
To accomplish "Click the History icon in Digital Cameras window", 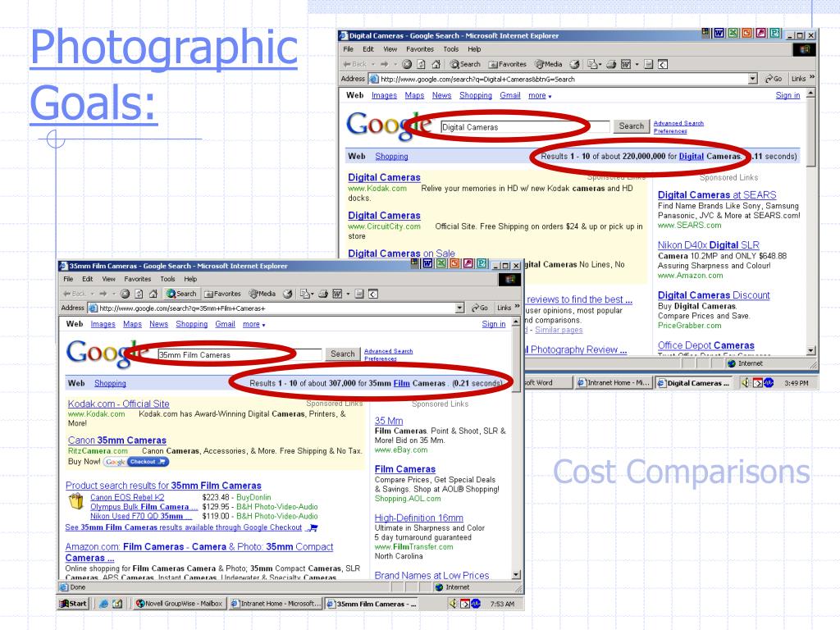I will click(575, 64).
